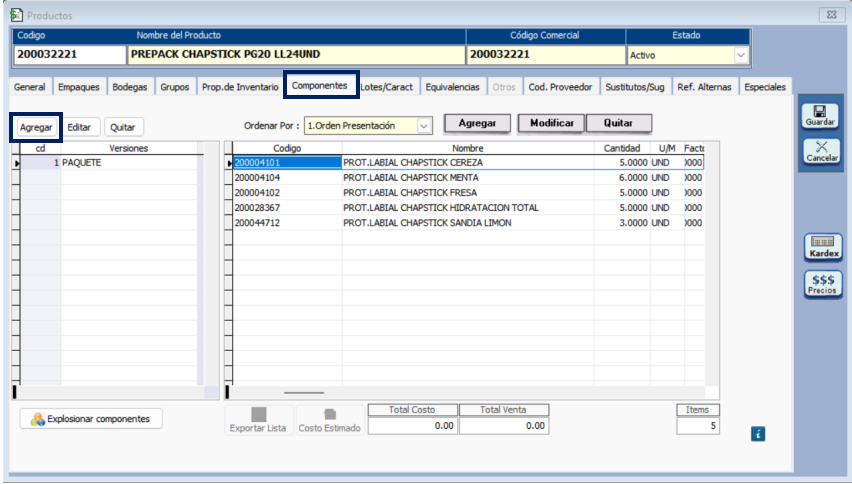
Task: Select row CHAPSTICK SANDIA LIMON
Action: tap(468, 223)
